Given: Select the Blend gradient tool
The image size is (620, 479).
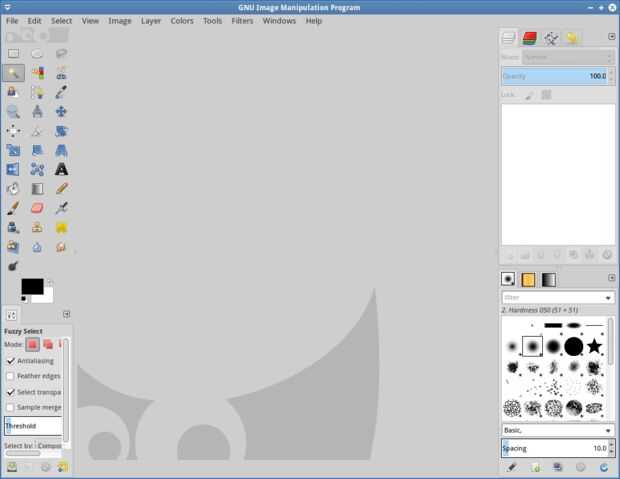Looking at the screenshot, I should tap(37, 189).
